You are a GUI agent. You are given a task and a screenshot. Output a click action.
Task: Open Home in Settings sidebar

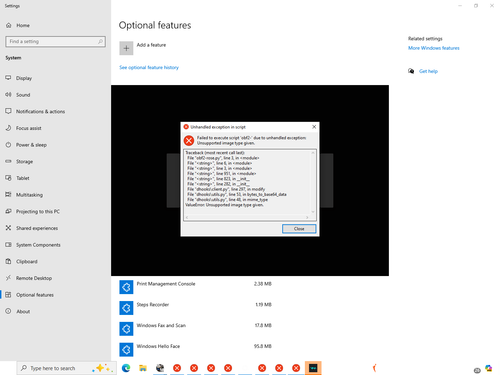(x=23, y=25)
